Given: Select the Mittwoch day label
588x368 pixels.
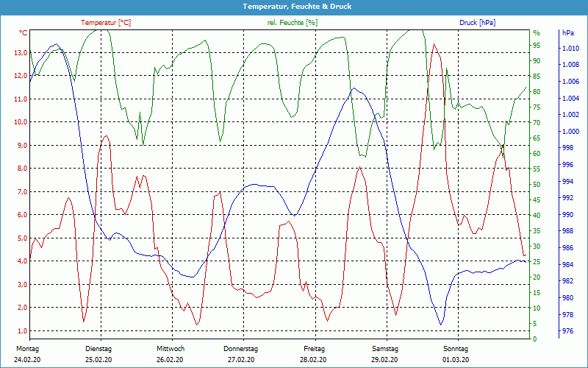Looking at the screenshot, I should pos(171,349).
